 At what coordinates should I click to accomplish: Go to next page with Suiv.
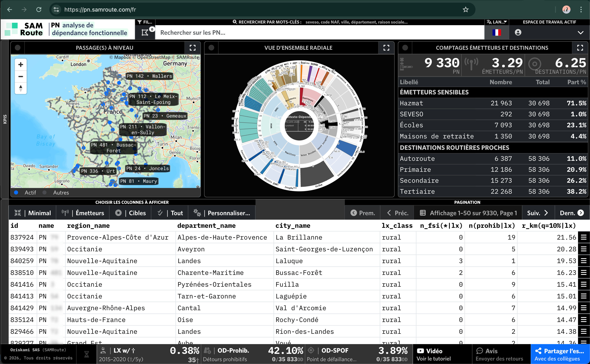click(x=538, y=213)
